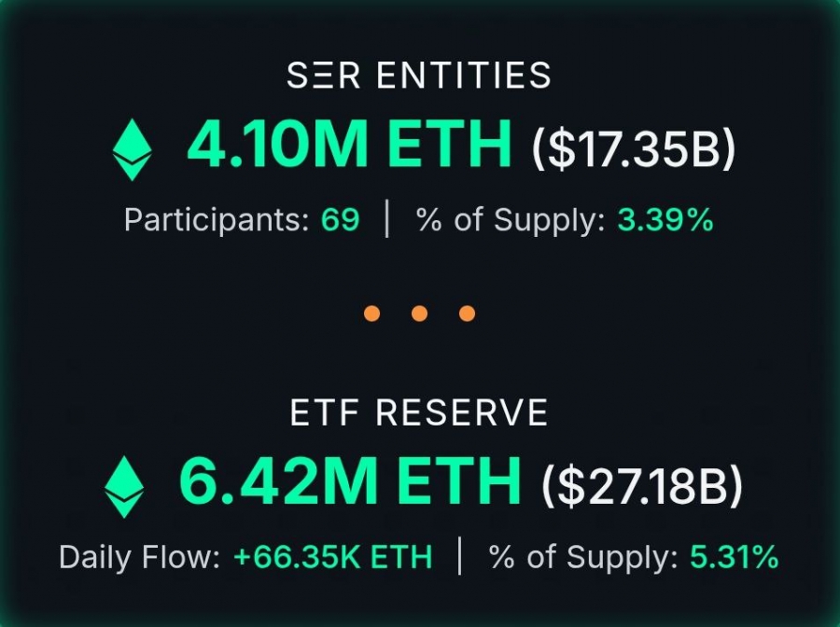840x627 pixels.
Task: Select the +66.35K ETH daily flow value
Action: 333,558
